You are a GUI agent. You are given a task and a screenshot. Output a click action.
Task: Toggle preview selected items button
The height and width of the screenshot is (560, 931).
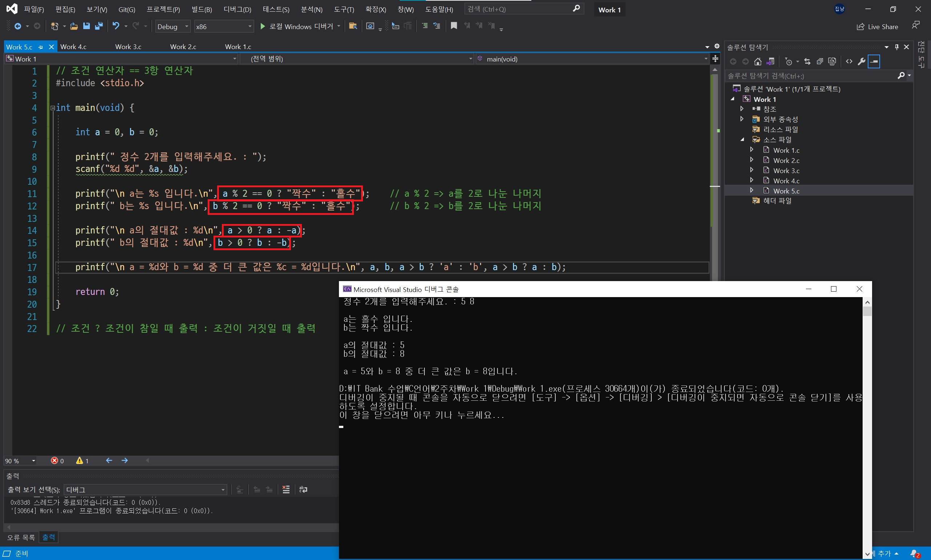[874, 61]
